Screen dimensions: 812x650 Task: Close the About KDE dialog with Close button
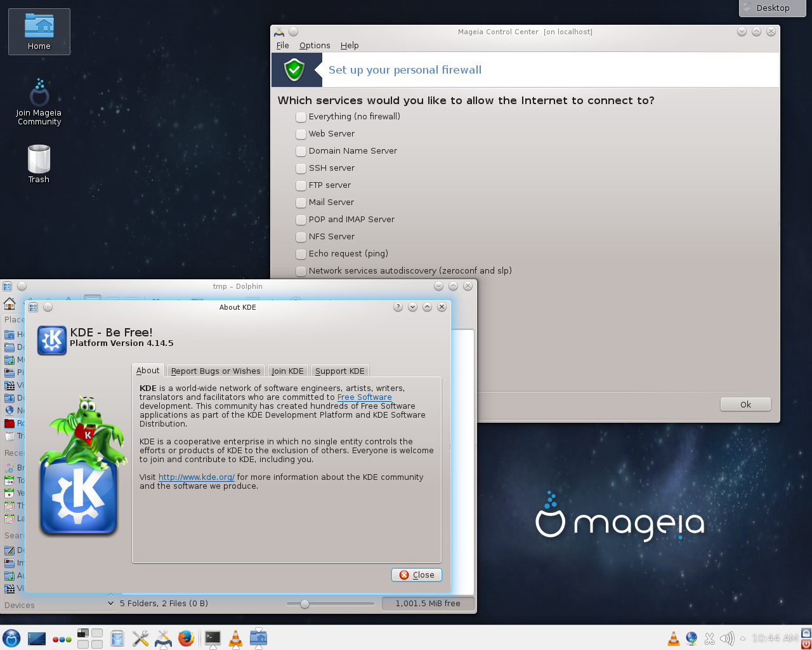[x=417, y=575]
